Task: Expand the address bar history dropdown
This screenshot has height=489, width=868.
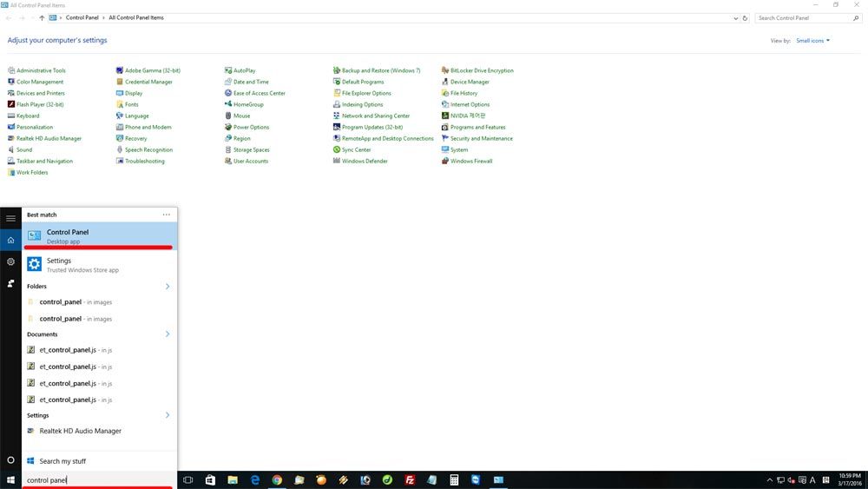Action: 736,17
